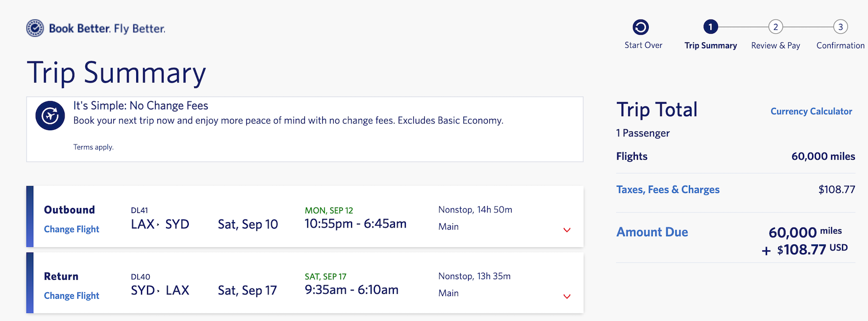Open Taxes, Fees & Charges breakdown

tap(668, 189)
